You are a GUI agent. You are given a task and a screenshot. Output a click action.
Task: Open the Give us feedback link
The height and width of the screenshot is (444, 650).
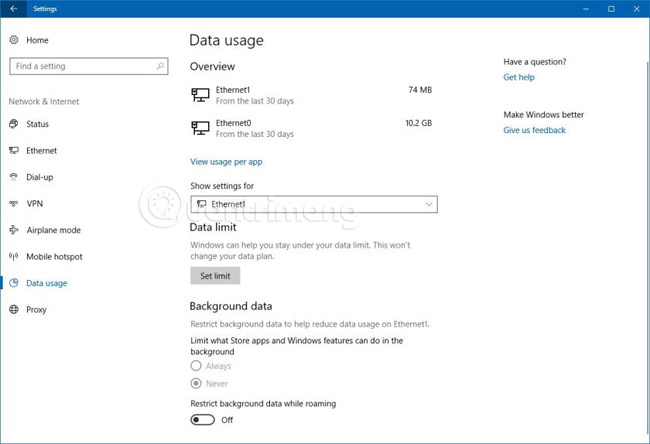tap(534, 130)
